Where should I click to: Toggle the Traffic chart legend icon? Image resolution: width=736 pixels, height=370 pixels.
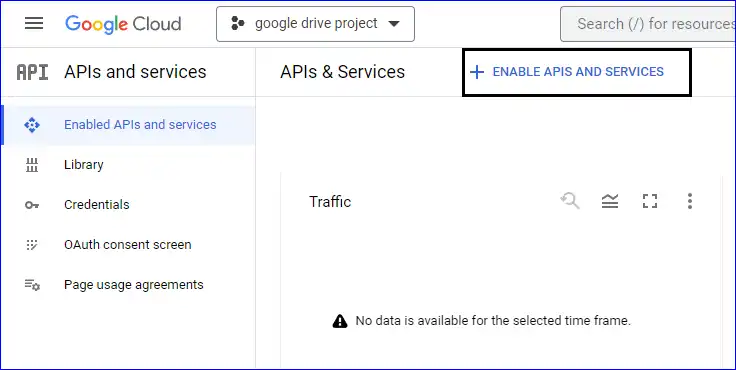[610, 201]
